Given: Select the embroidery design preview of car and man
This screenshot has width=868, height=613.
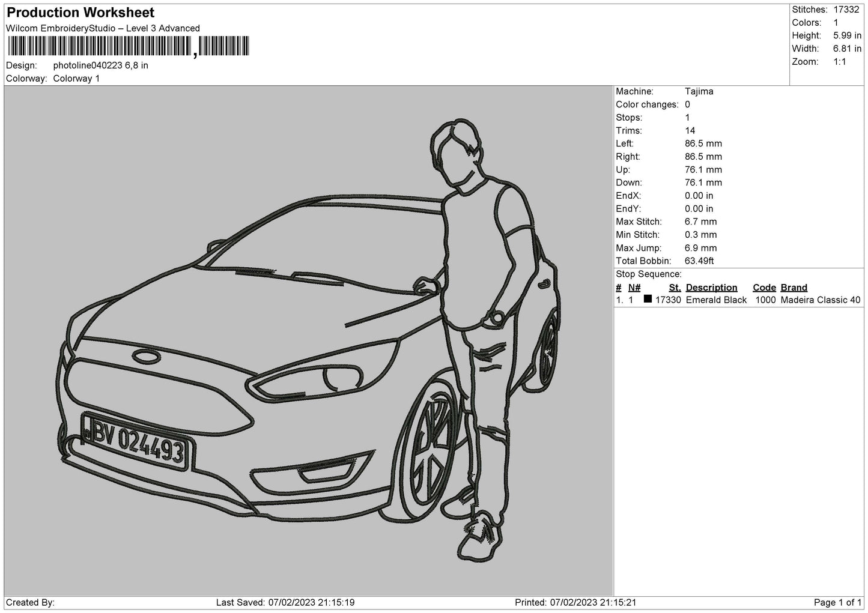Looking at the screenshot, I should (x=309, y=340).
